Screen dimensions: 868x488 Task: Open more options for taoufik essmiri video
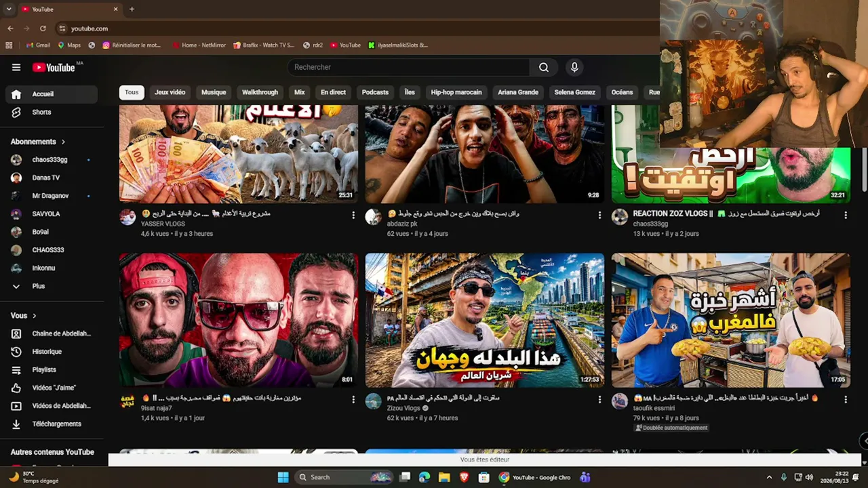[846, 399]
